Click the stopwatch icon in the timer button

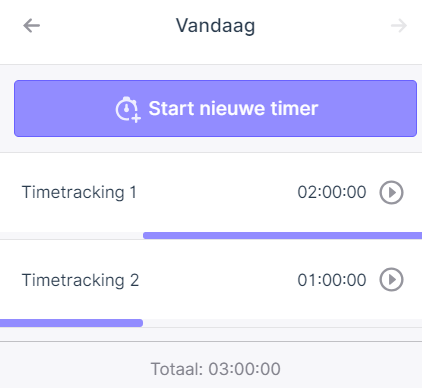pos(128,109)
